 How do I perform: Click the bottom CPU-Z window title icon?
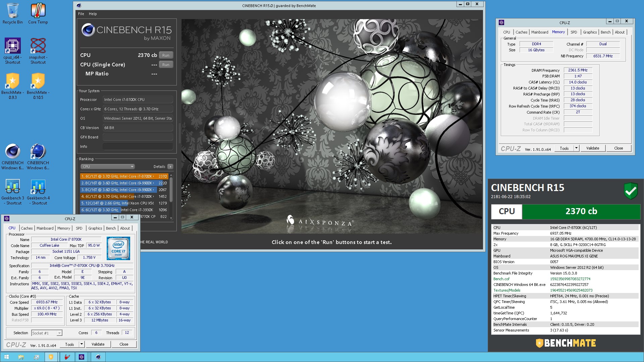[x=6, y=219]
